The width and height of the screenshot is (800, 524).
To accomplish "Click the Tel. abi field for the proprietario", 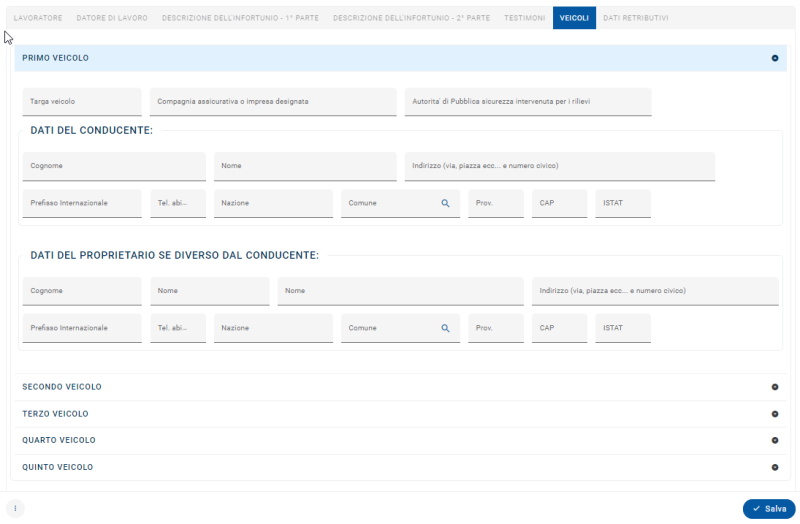I will [x=178, y=328].
